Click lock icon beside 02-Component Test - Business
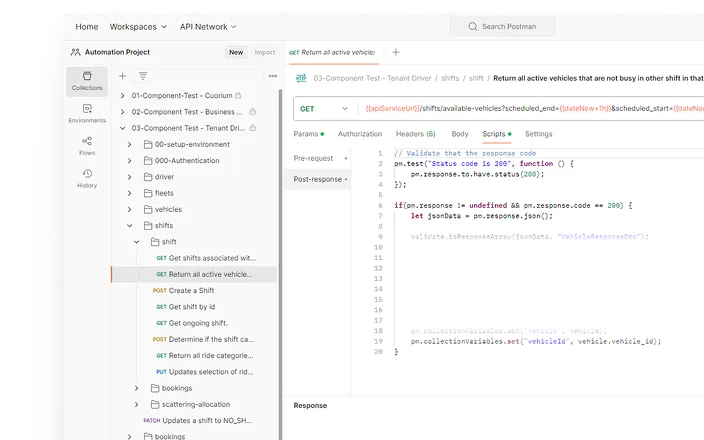Image resolution: width=704 pixels, height=440 pixels. tap(253, 111)
